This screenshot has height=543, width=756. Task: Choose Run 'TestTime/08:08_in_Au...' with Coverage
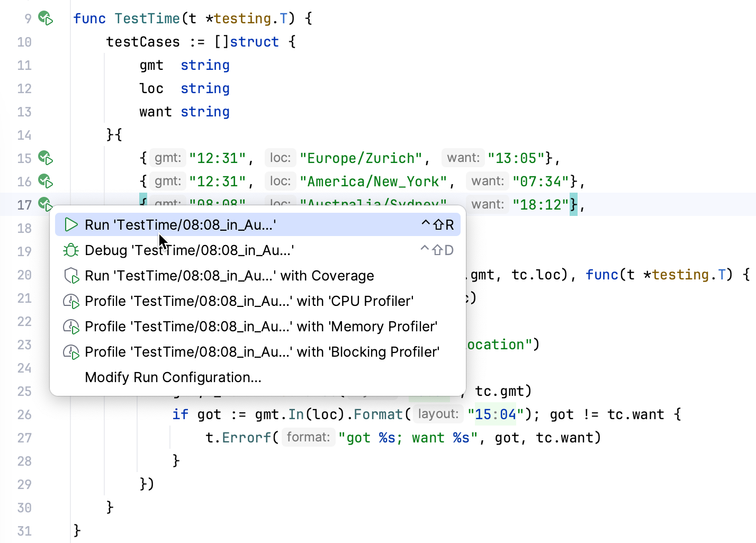click(x=229, y=275)
